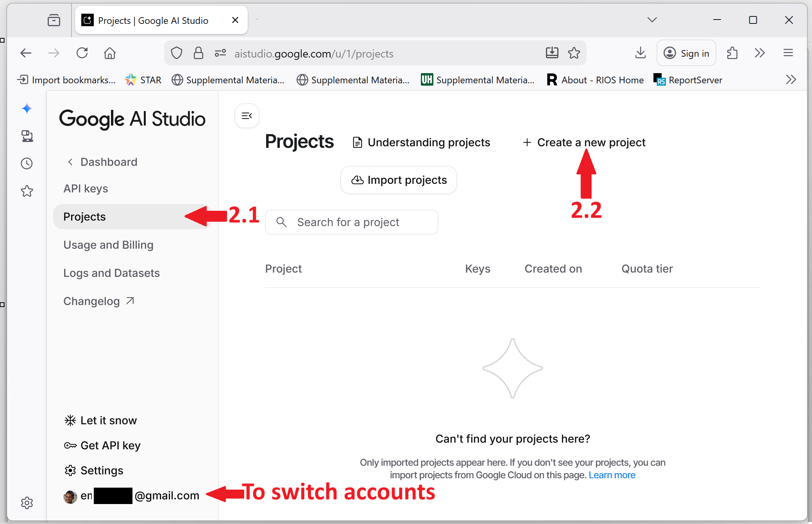Click the star icon in left rail
This screenshot has height=524, width=812.
click(x=27, y=191)
